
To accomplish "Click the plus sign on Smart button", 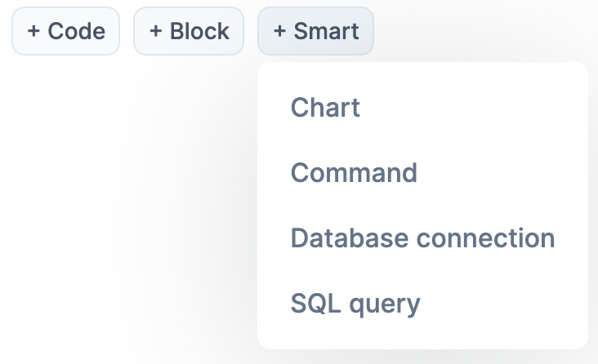I will coord(279,31).
